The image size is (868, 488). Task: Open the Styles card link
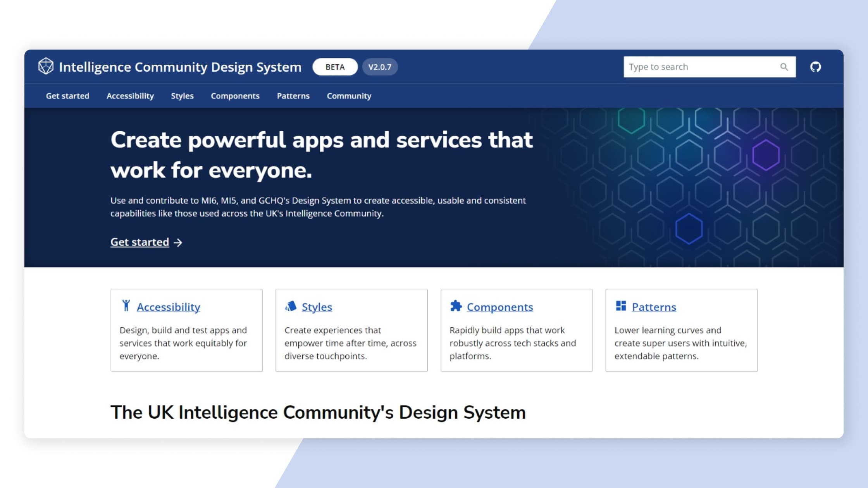coord(317,307)
